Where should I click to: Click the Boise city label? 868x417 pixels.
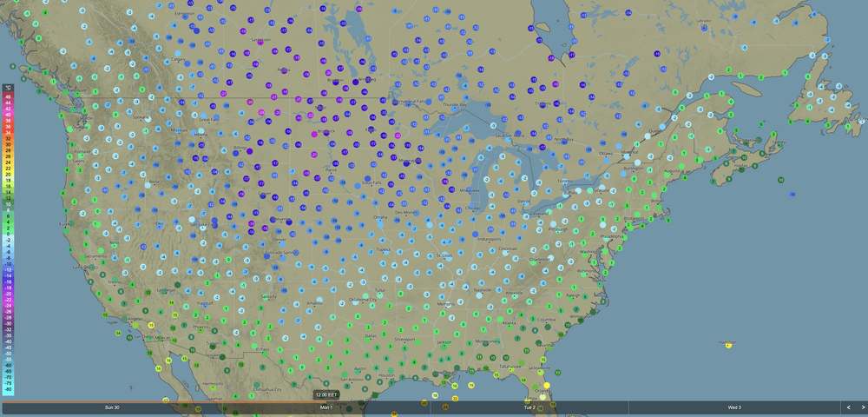click(155, 181)
